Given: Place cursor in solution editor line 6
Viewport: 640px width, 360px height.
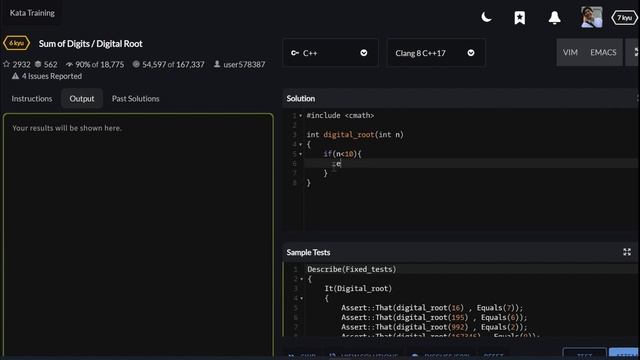Looking at the screenshot, I should [x=471, y=164].
